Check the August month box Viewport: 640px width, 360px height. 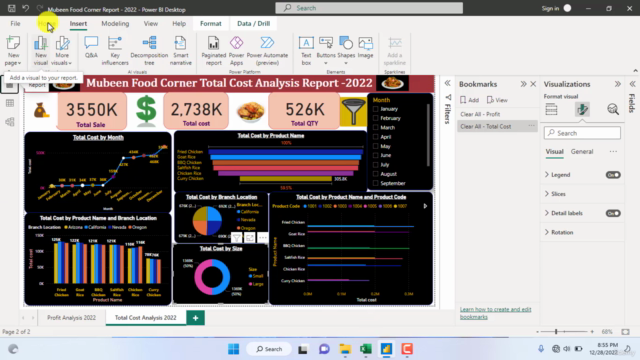click(x=376, y=174)
